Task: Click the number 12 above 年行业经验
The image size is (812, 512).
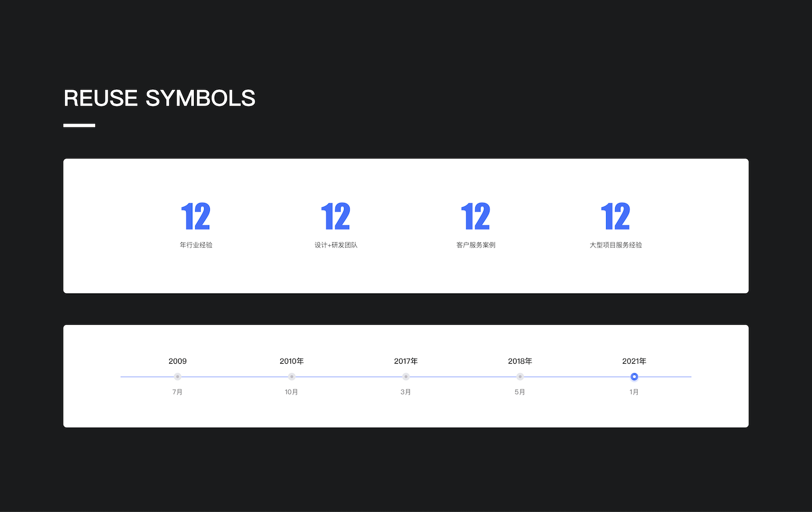Action: click(x=196, y=217)
